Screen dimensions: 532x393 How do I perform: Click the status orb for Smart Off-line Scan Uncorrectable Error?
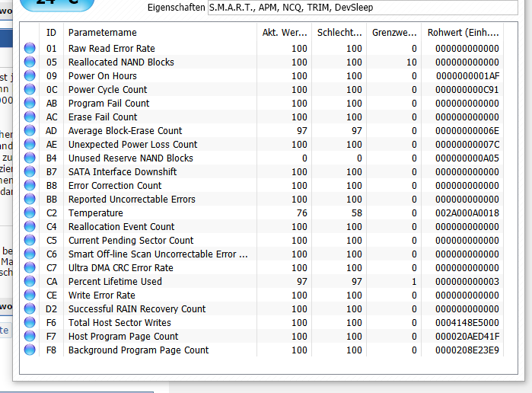30,254
